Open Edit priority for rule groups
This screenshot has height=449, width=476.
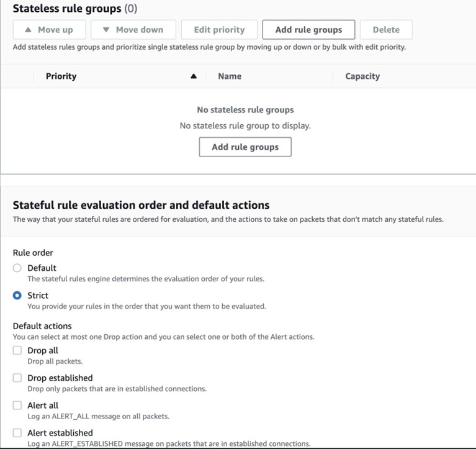point(219,30)
